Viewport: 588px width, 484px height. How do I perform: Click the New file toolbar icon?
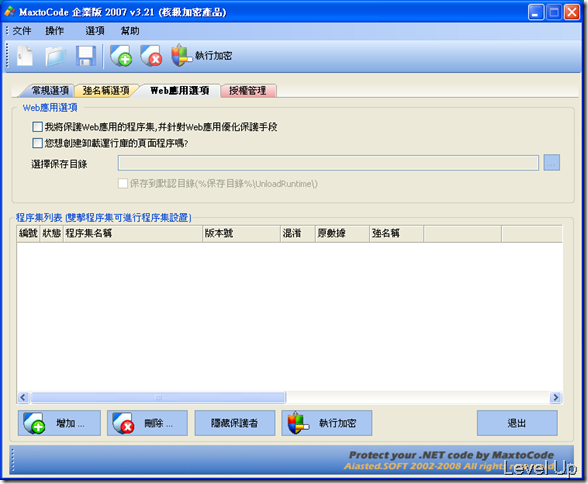coord(25,56)
